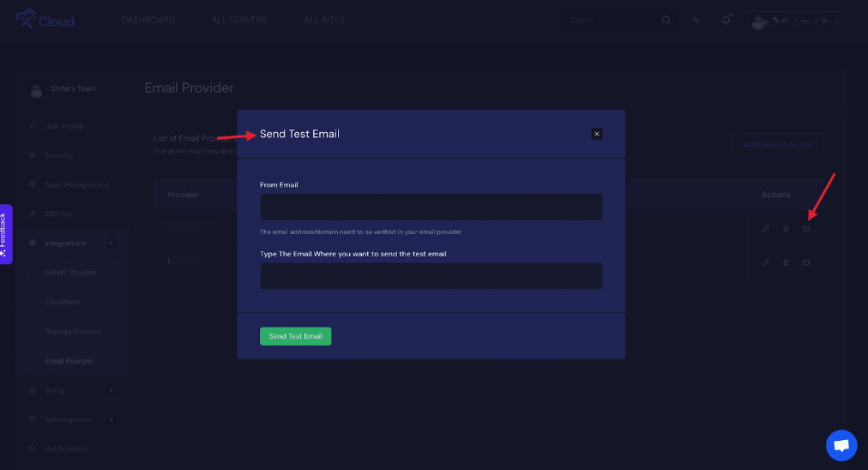This screenshot has width=868, height=470.
Task: Click the From Email input field
Action: click(x=431, y=207)
